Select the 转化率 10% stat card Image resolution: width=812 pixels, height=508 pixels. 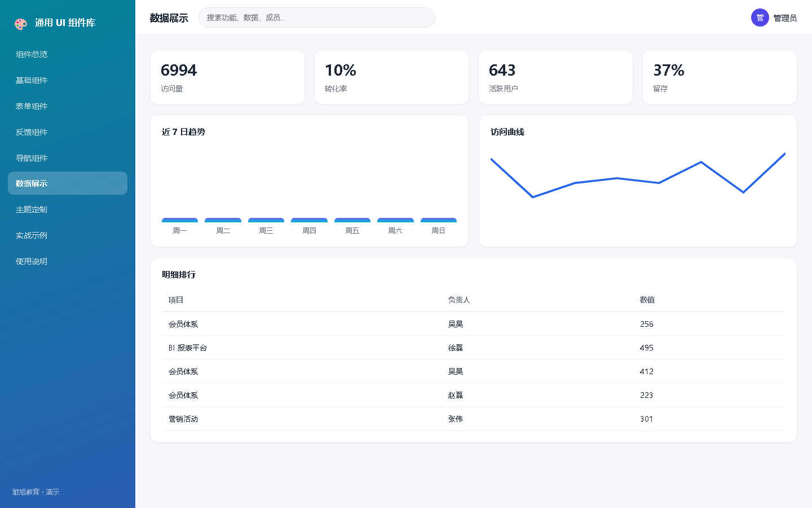[391, 77]
